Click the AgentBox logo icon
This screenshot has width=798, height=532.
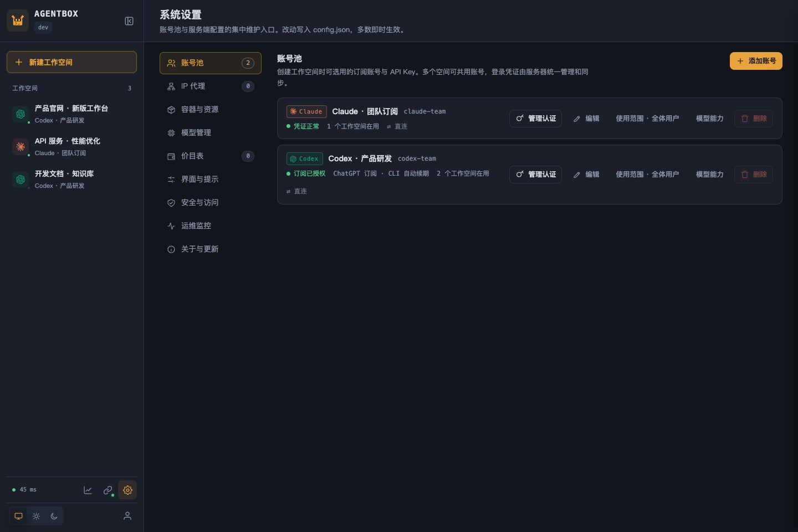(18, 21)
